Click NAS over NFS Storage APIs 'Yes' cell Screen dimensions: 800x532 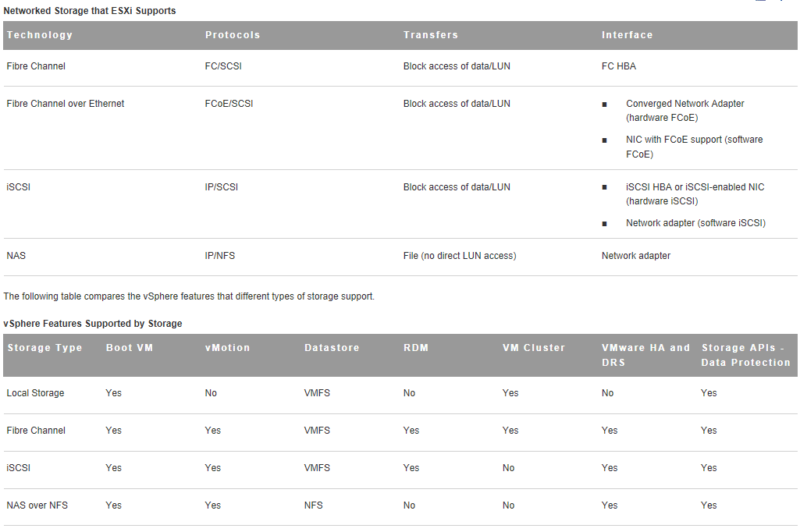pyautogui.click(x=709, y=505)
